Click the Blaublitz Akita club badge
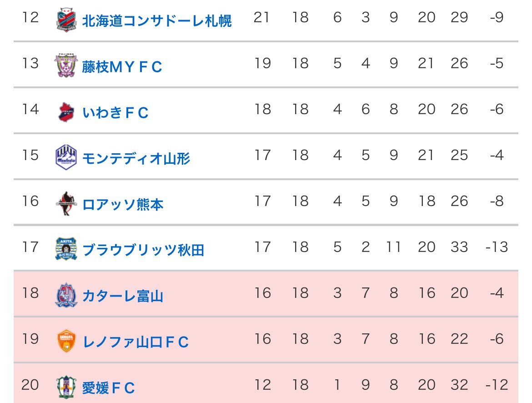 66,249
